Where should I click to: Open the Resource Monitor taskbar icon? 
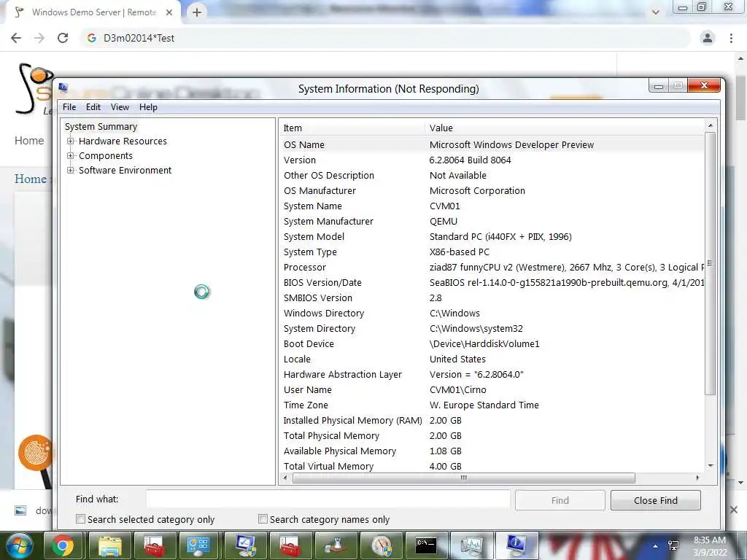(471, 545)
